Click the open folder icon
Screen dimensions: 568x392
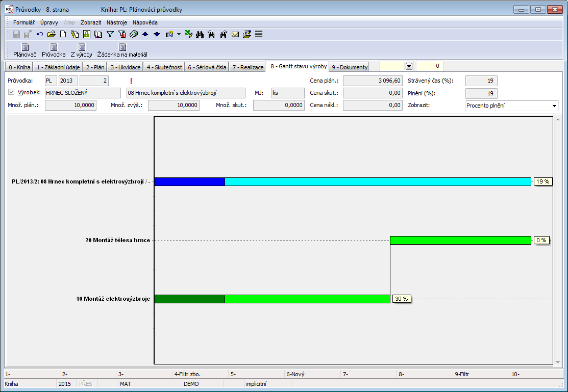coord(51,34)
